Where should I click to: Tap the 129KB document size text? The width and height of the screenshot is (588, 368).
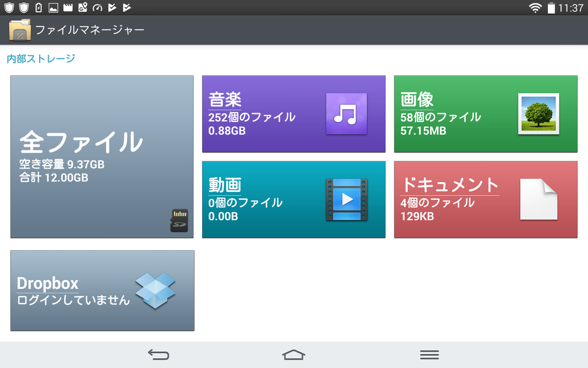point(417,216)
